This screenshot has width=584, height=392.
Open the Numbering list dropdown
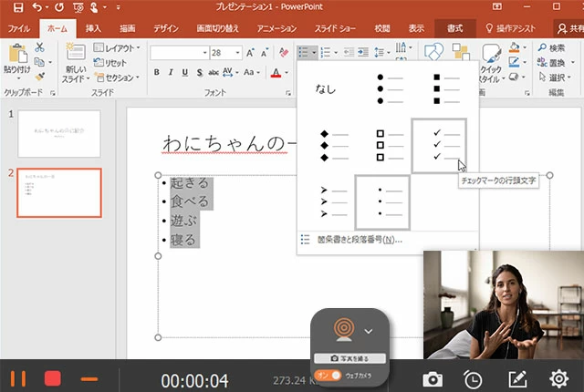point(336,53)
